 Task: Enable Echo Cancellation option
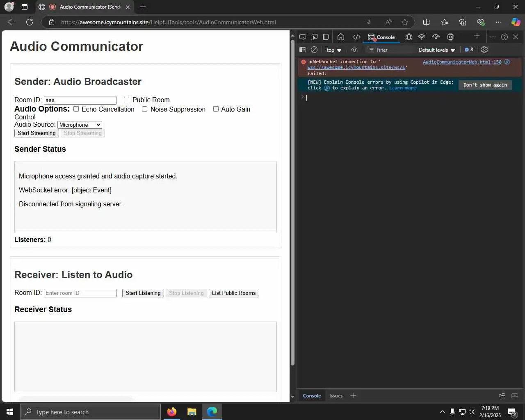[76, 109]
